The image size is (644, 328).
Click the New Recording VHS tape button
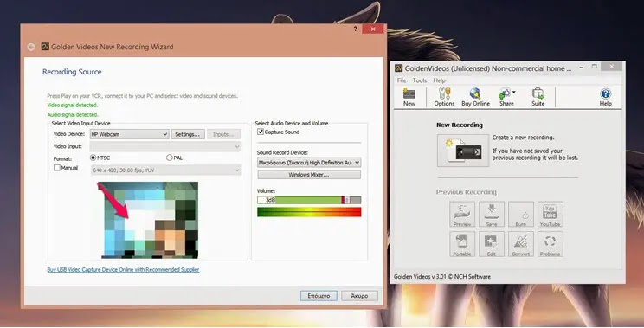(463, 151)
